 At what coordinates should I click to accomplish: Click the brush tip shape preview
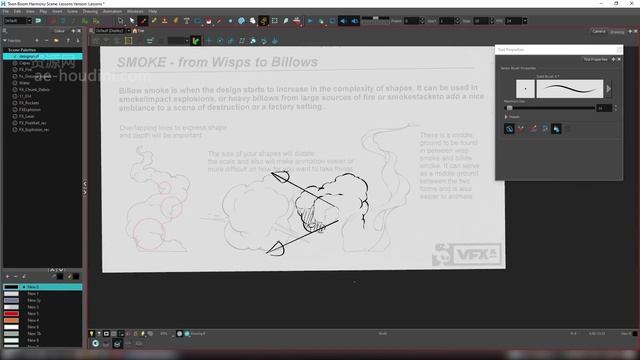(x=525, y=89)
